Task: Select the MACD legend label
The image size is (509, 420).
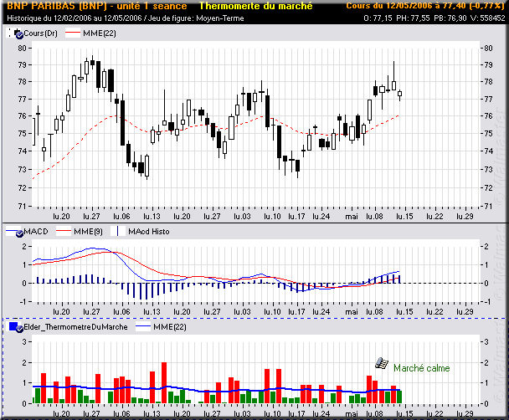Action: tap(36, 232)
